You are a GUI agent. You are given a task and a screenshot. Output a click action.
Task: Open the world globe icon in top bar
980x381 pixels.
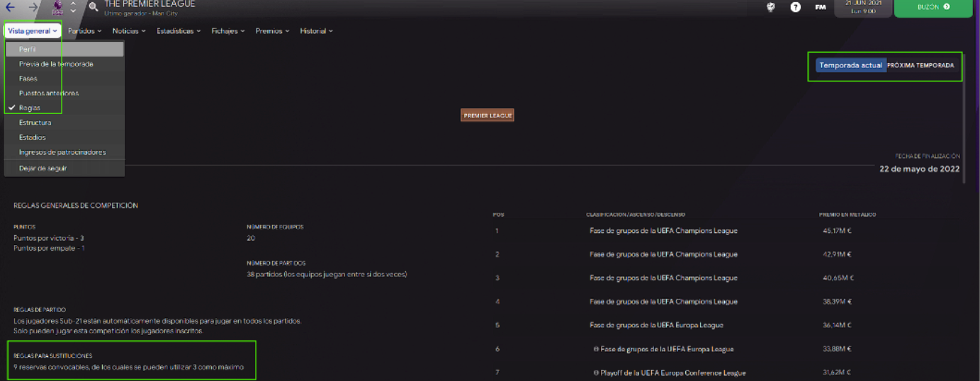tap(771, 7)
